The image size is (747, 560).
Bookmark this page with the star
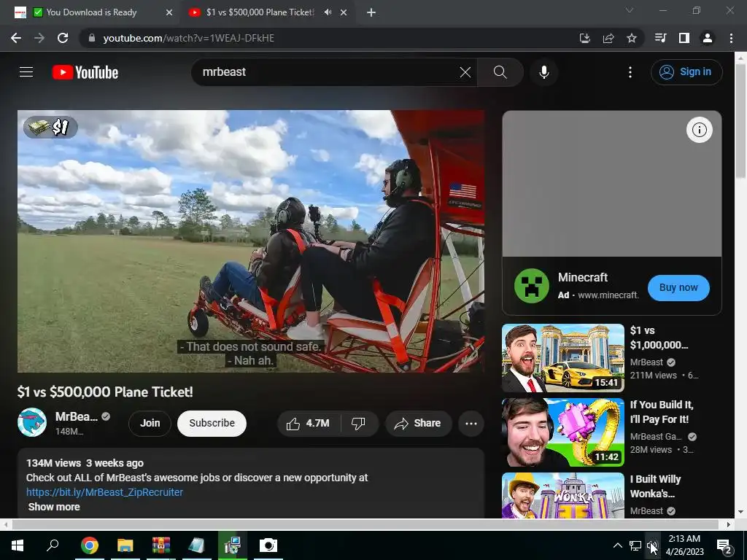pos(632,38)
